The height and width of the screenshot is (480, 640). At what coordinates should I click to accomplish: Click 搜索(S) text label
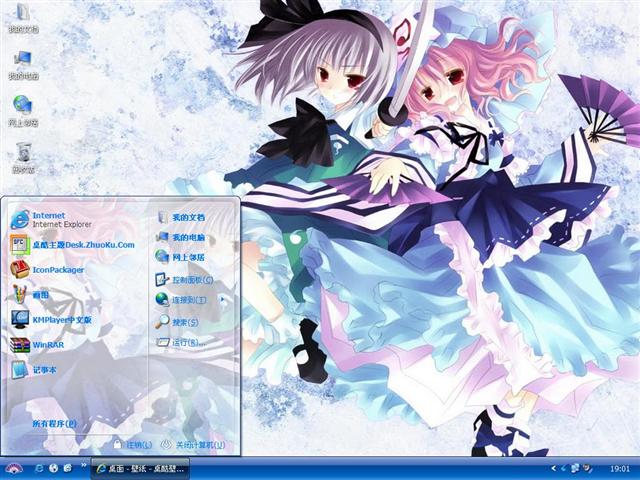(x=185, y=322)
